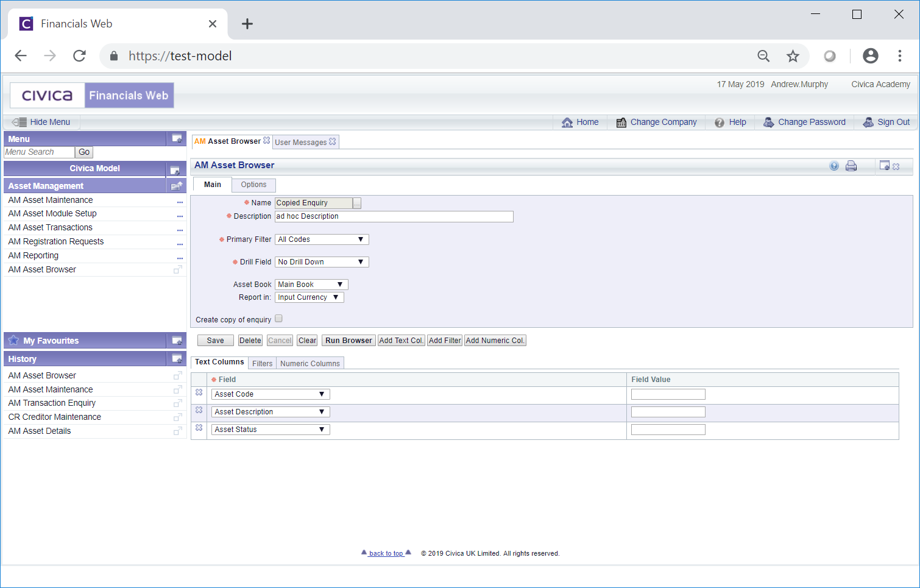
Task: Open the Report in currency dropdown
Action: coord(310,297)
